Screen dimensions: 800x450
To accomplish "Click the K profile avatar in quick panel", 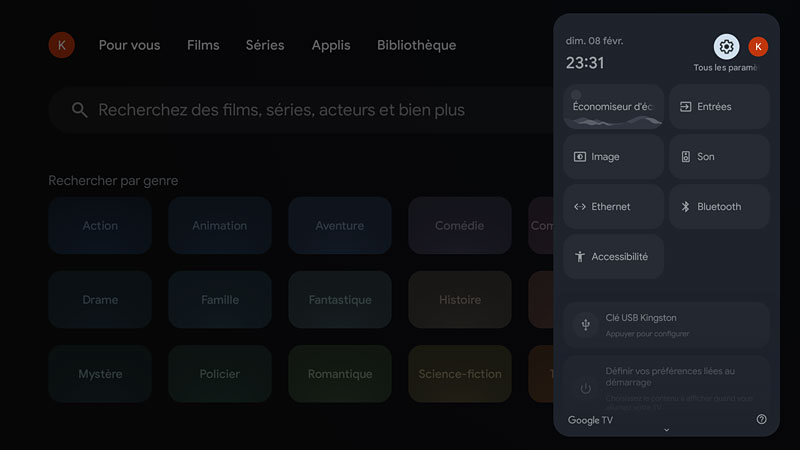I will click(758, 46).
